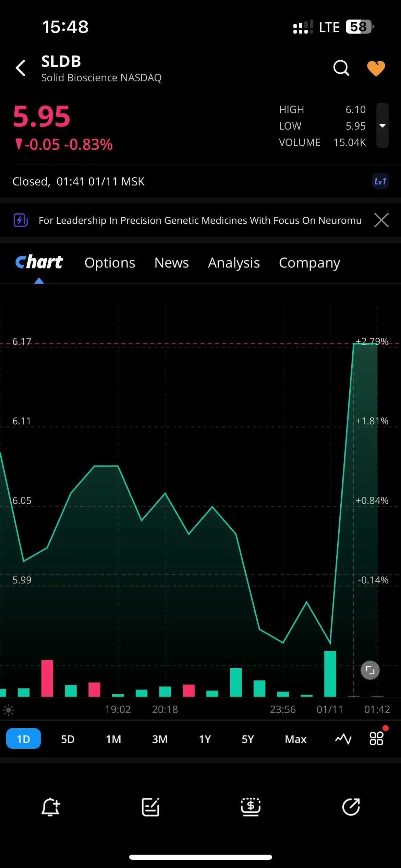Open the search magnifier icon
The width and height of the screenshot is (401, 868).
341,68
